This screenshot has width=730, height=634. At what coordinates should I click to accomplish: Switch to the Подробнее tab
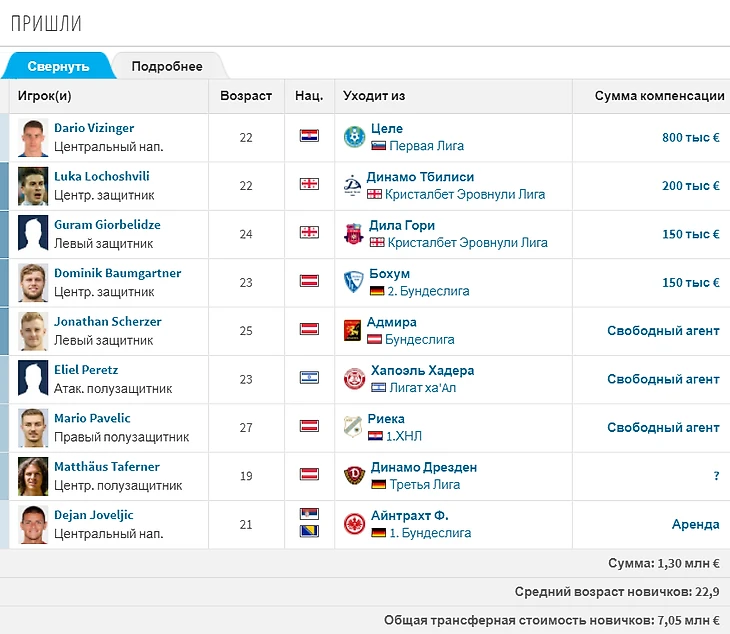pyautogui.click(x=167, y=67)
